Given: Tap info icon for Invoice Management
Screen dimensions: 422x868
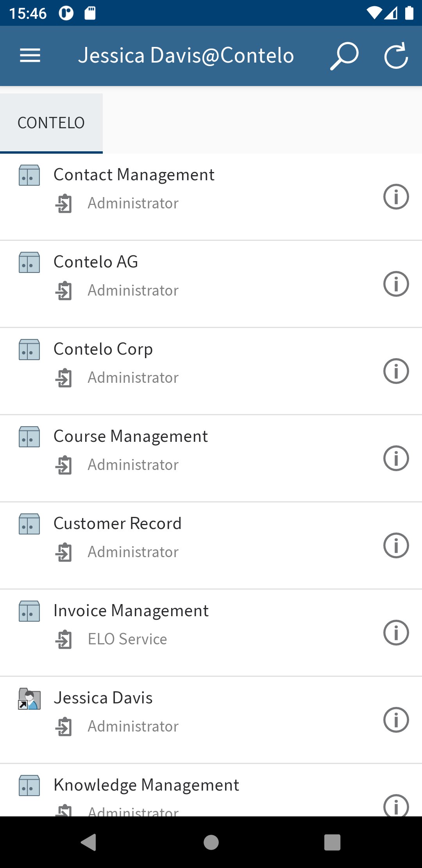Looking at the screenshot, I should coord(396,633).
